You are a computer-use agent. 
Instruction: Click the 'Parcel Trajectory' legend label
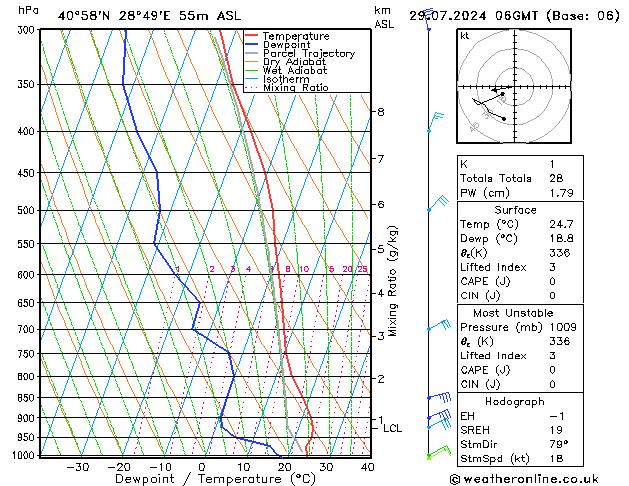(x=309, y=53)
